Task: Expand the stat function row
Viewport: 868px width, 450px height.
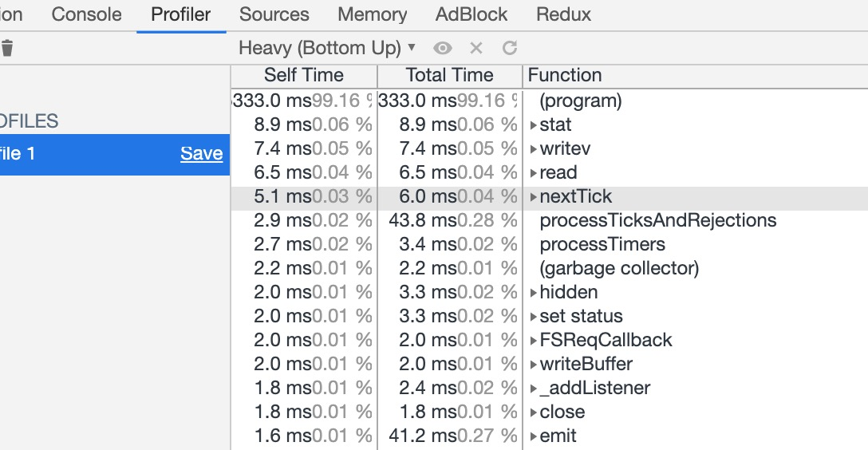Action: tap(534, 125)
